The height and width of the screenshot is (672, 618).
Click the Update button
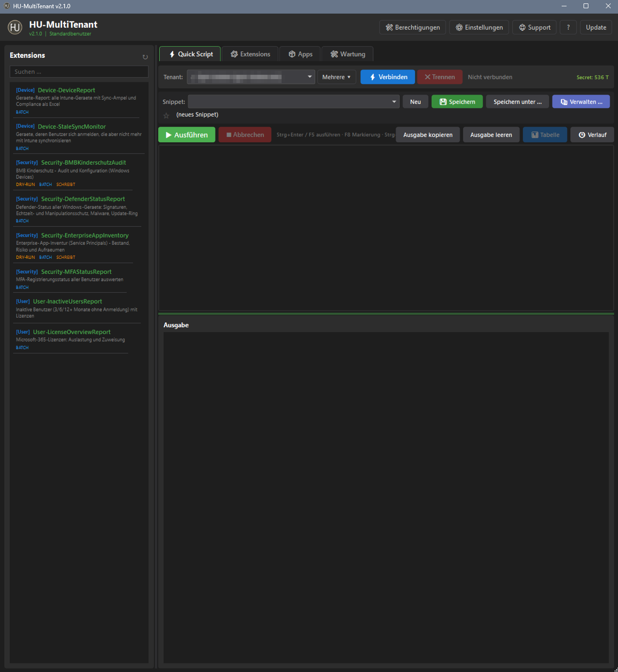pos(596,27)
